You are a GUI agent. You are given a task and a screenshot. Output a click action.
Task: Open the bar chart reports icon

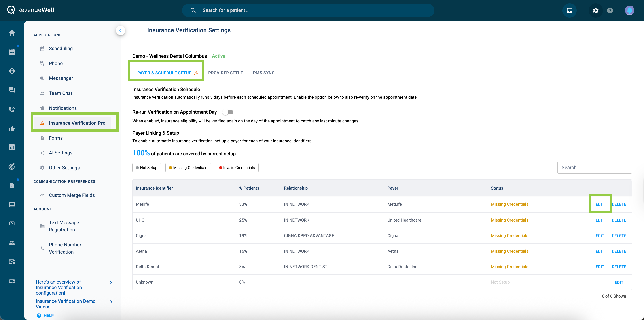click(x=12, y=147)
